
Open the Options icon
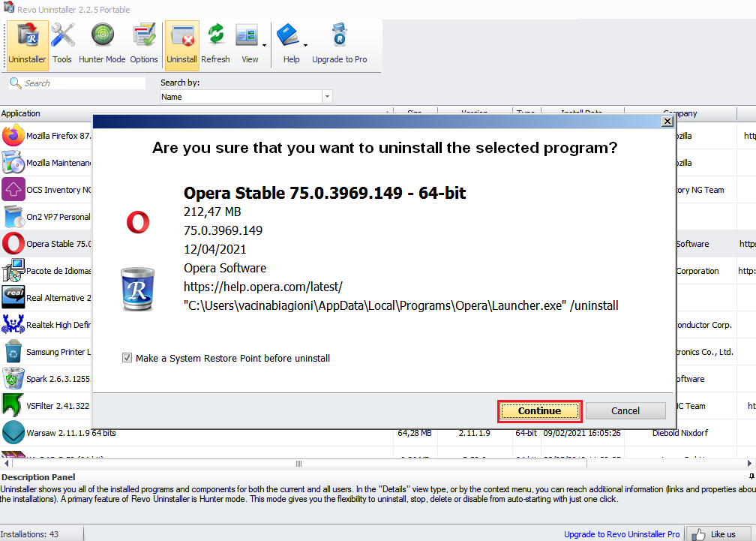pos(143,45)
